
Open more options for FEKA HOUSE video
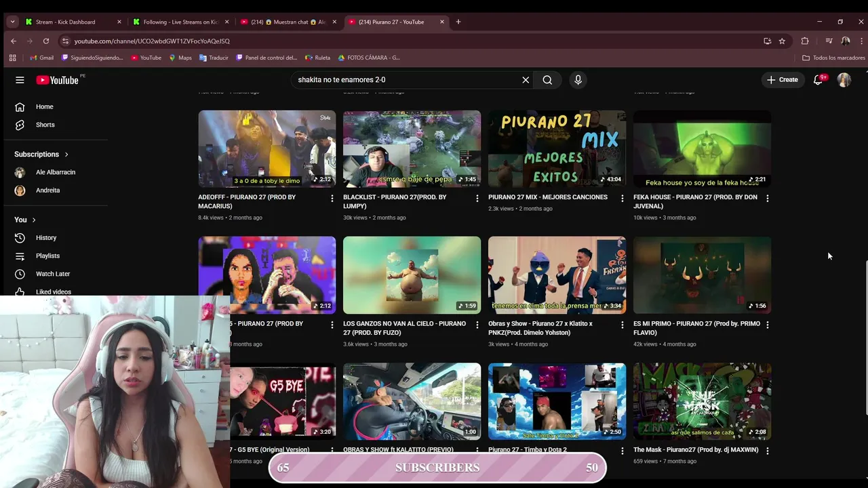point(767,198)
